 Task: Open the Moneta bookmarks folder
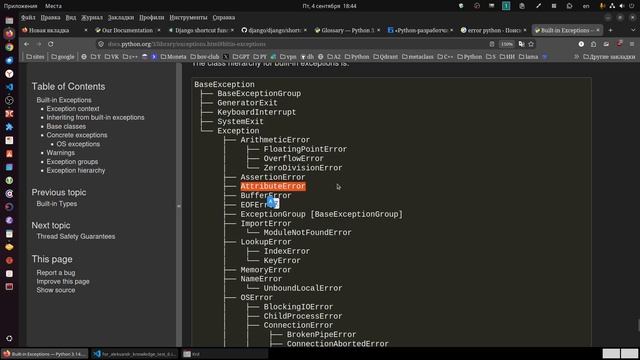click(173, 57)
